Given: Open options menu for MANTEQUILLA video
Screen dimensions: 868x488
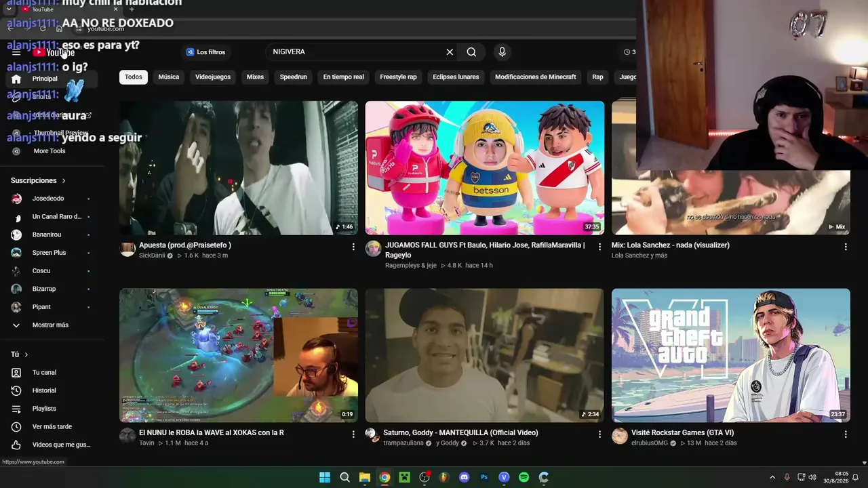Looking at the screenshot, I should (x=599, y=434).
